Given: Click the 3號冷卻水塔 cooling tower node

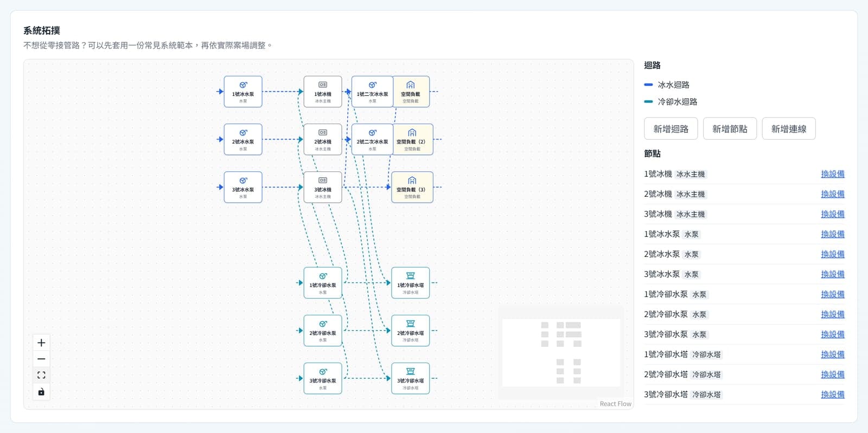Looking at the screenshot, I should point(411,378).
